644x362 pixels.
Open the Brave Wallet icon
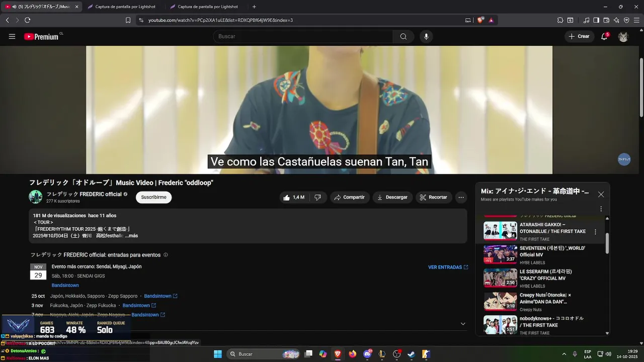click(x=606, y=20)
